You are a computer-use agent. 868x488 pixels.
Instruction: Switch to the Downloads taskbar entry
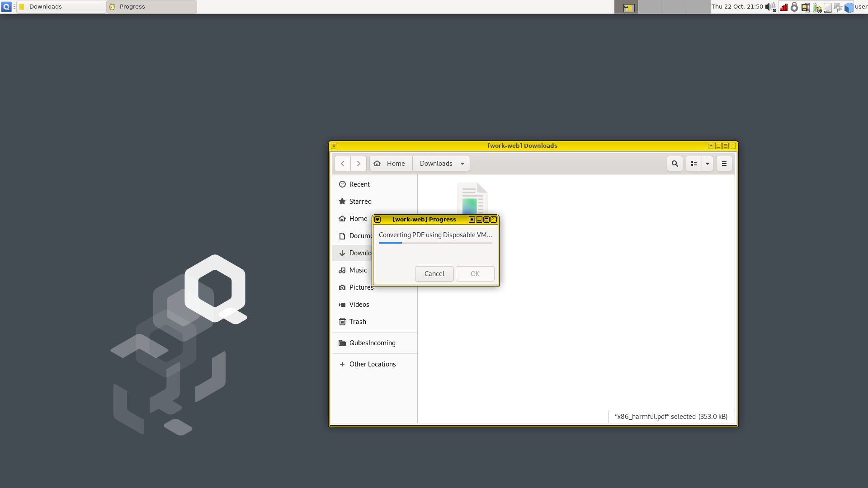tap(61, 6)
